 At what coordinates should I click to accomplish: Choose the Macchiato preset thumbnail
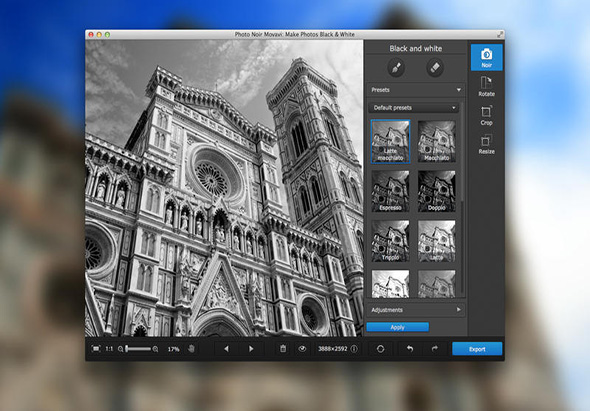436,142
